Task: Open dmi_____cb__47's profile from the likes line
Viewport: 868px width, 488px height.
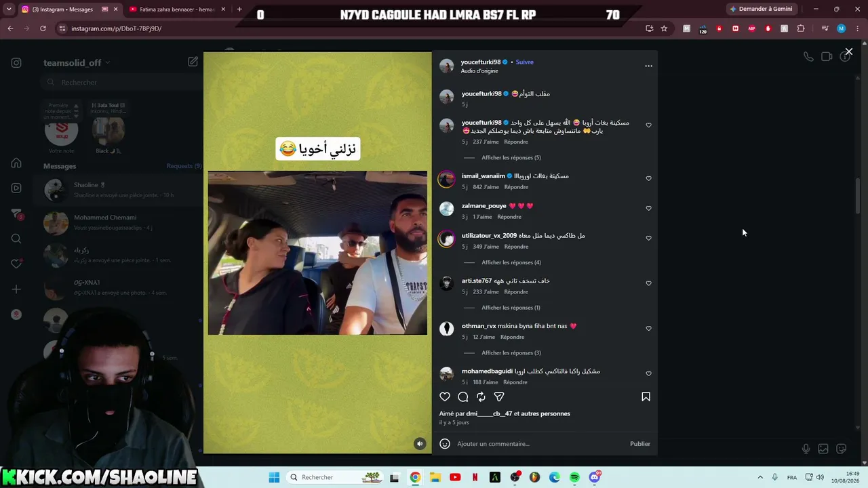Action: pos(489,413)
